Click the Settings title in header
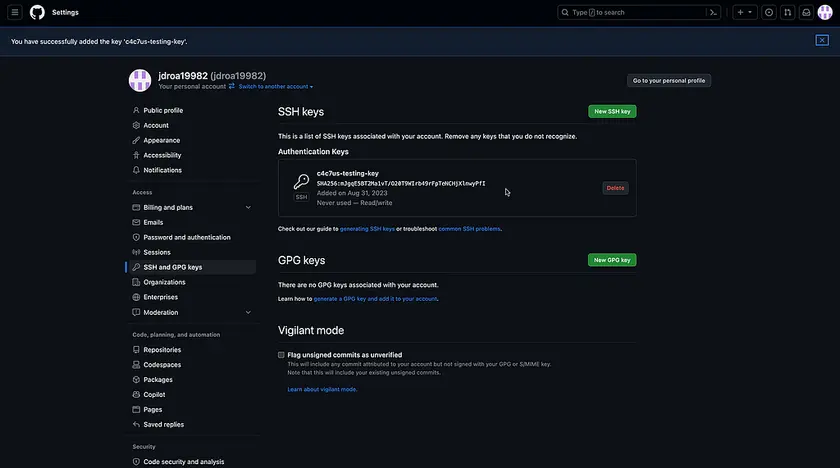 pyautogui.click(x=65, y=12)
